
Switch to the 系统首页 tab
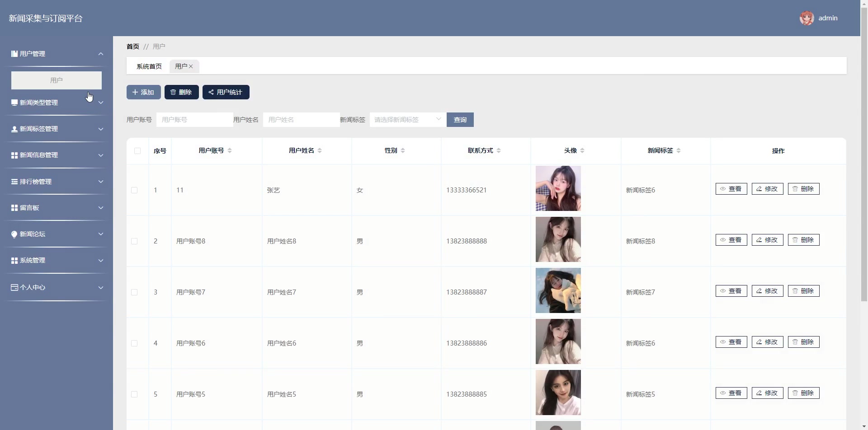[149, 66]
